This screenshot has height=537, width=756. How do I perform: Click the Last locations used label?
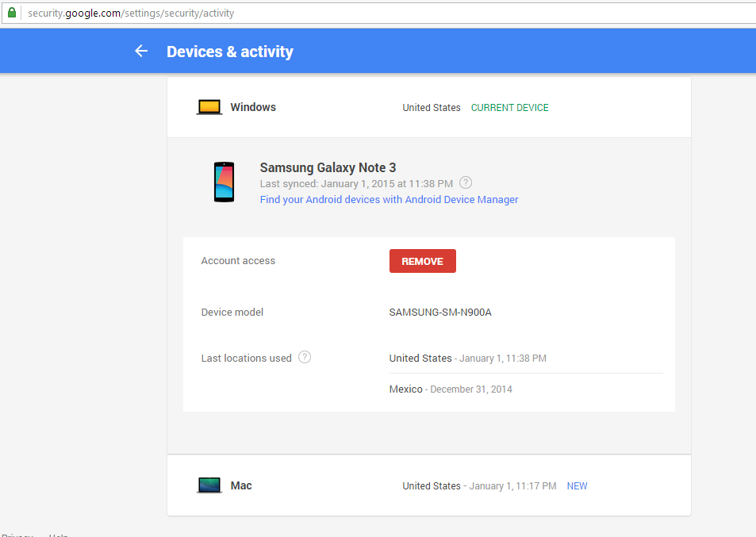pos(247,359)
